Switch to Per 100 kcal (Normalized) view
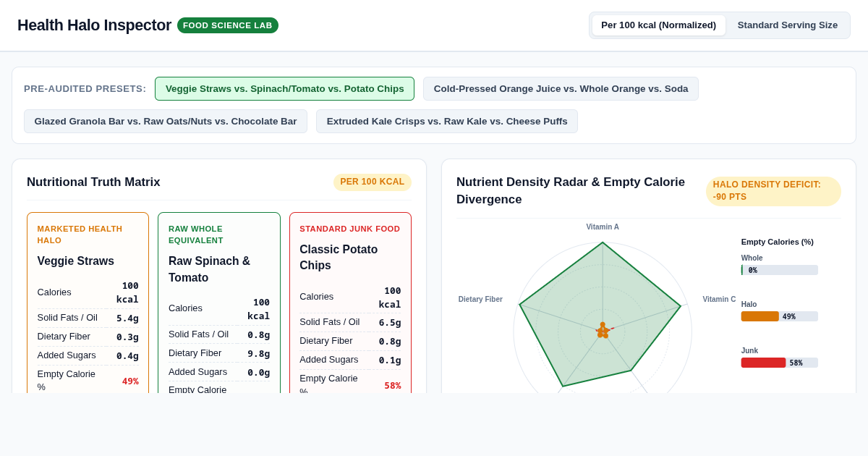868x456 pixels. point(658,25)
